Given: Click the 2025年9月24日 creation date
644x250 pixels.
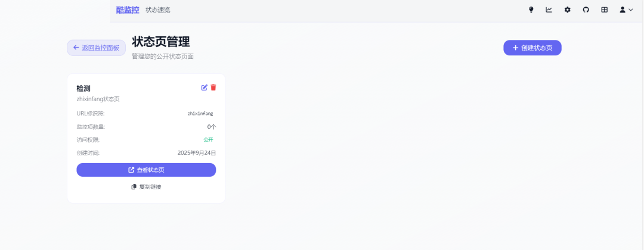Looking at the screenshot, I should [x=197, y=153].
